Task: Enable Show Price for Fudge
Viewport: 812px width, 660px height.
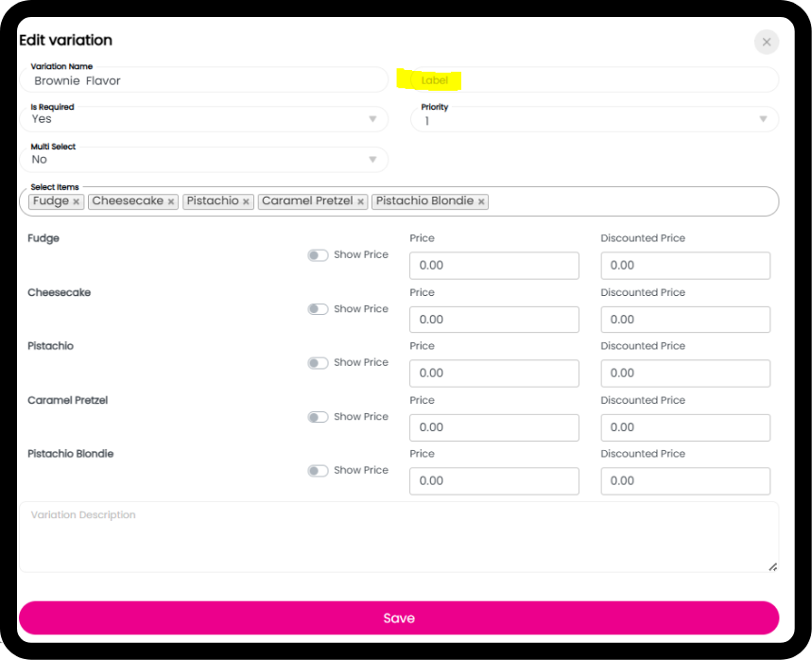Action: (x=318, y=255)
